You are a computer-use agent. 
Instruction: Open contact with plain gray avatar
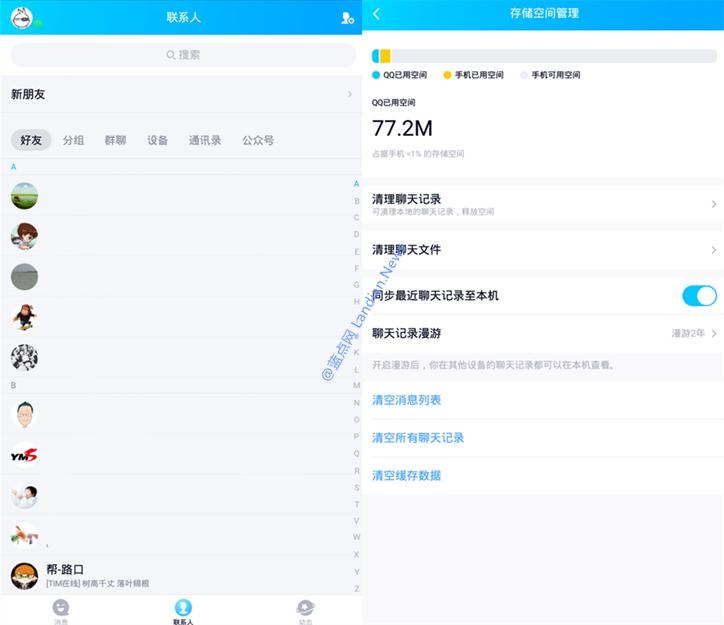[x=24, y=277]
